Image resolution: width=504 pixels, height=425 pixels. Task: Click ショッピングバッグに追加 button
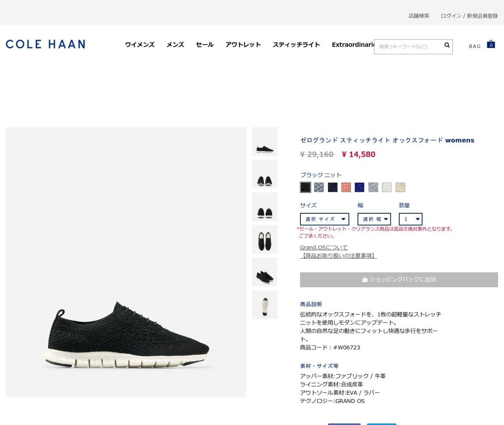[x=399, y=279]
